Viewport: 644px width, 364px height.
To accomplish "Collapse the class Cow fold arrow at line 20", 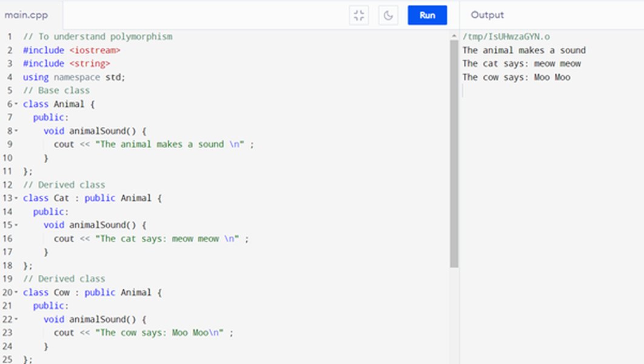I will click(x=16, y=292).
